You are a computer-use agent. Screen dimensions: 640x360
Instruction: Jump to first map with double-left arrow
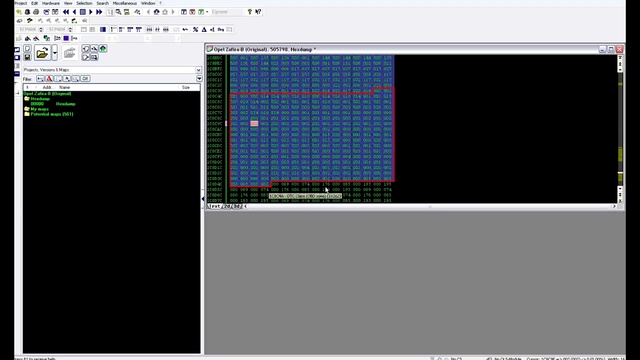point(66,12)
